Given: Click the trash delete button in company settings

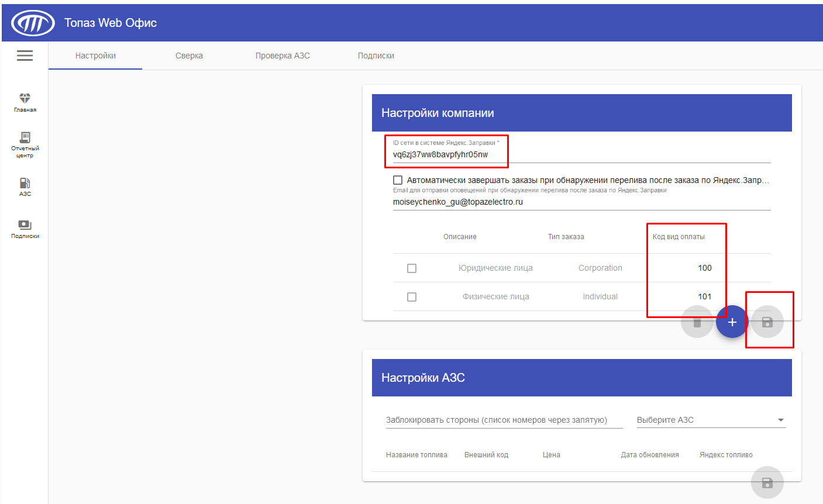Looking at the screenshot, I should (x=697, y=322).
